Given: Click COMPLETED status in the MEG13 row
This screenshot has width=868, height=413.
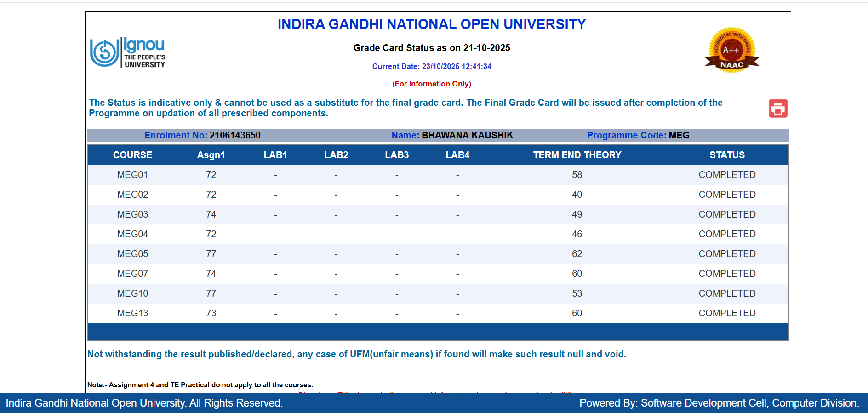Looking at the screenshot, I should (x=727, y=313).
